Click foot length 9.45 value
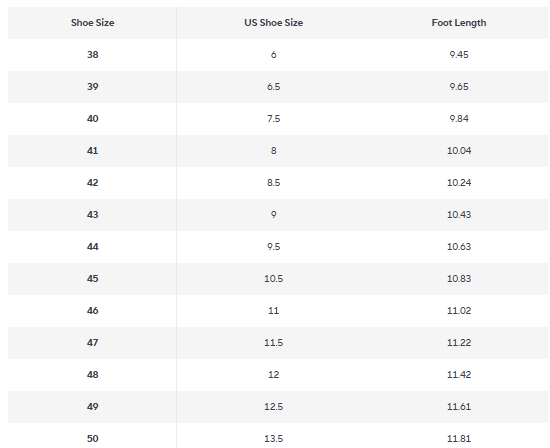 (x=459, y=55)
